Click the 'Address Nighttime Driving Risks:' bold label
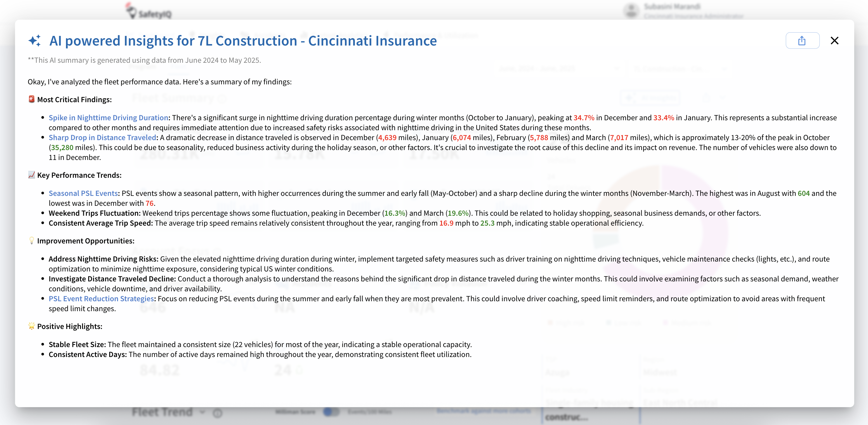This screenshot has width=868, height=425. pos(103,259)
